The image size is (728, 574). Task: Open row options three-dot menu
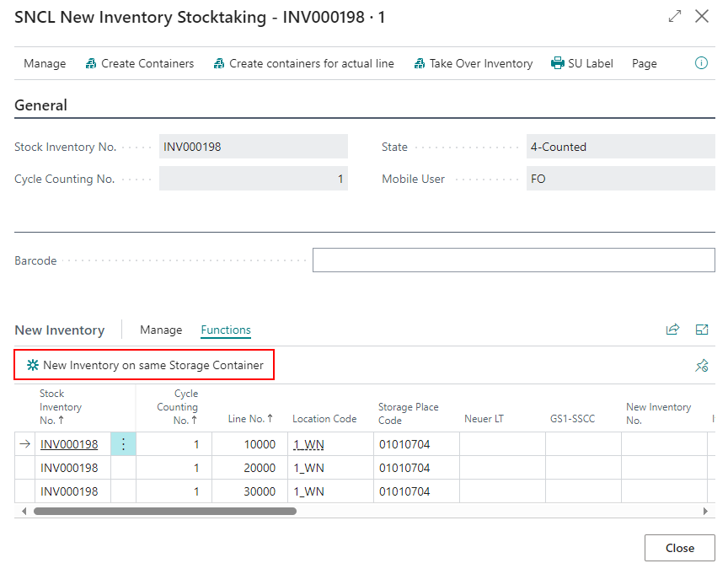pyautogui.click(x=123, y=444)
